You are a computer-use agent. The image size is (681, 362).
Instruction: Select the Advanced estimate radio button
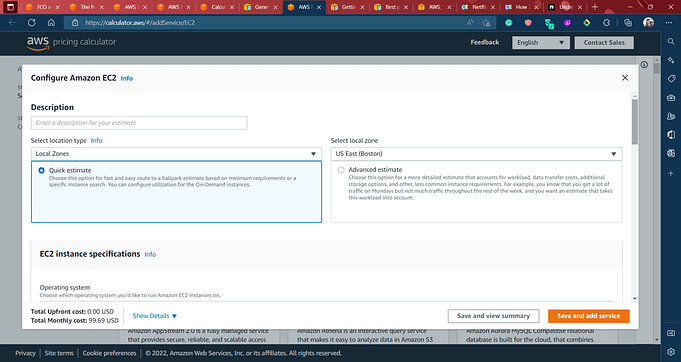(341, 170)
